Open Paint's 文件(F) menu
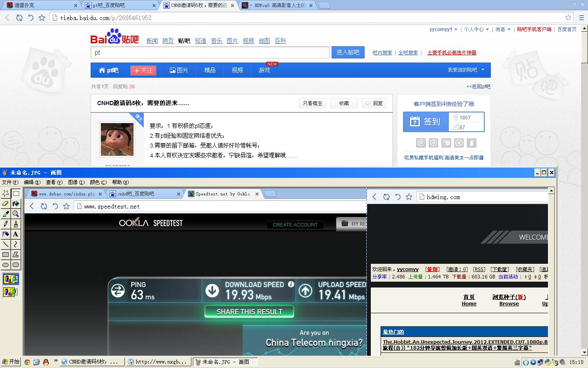Viewport: 588px width, 368px height. pos(10,182)
